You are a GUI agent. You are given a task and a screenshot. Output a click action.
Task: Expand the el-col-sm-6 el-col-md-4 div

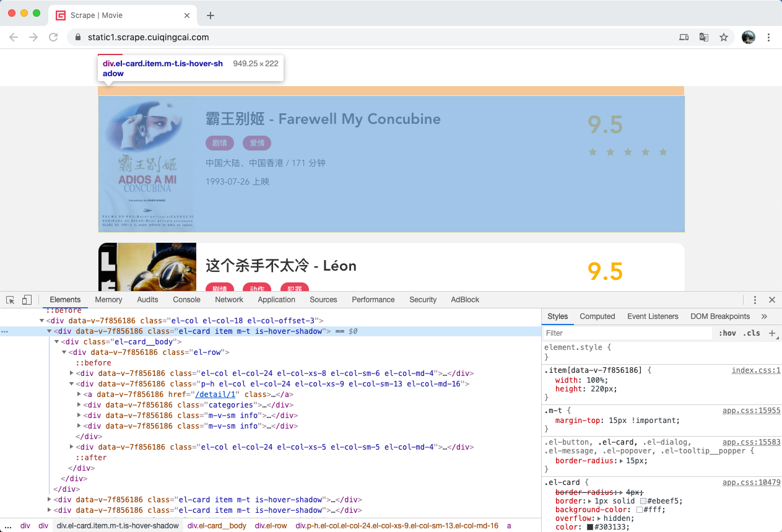click(x=72, y=373)
